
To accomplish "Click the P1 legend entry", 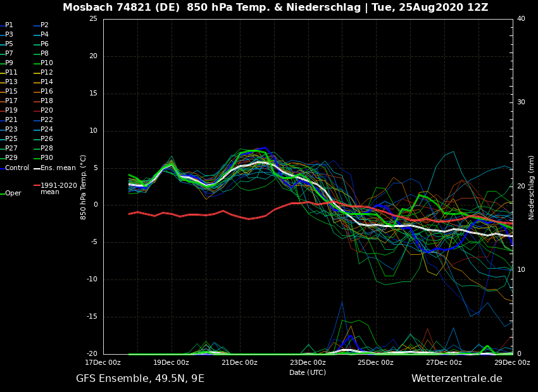I will tap(9, 25).
